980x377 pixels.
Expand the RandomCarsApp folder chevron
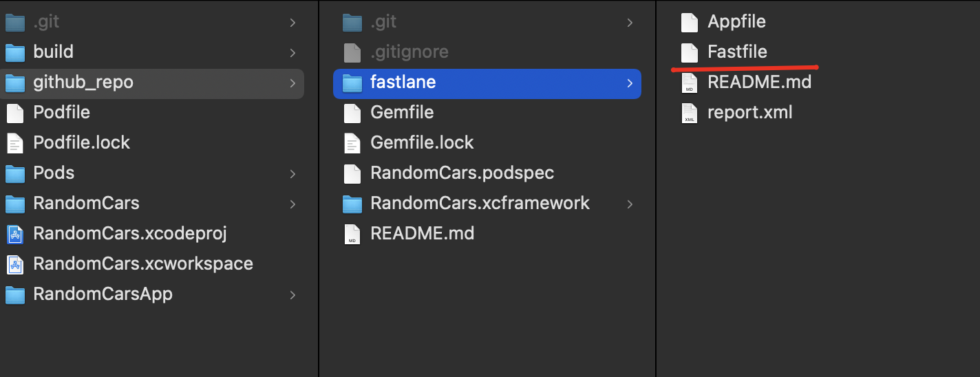click(292, 294)
